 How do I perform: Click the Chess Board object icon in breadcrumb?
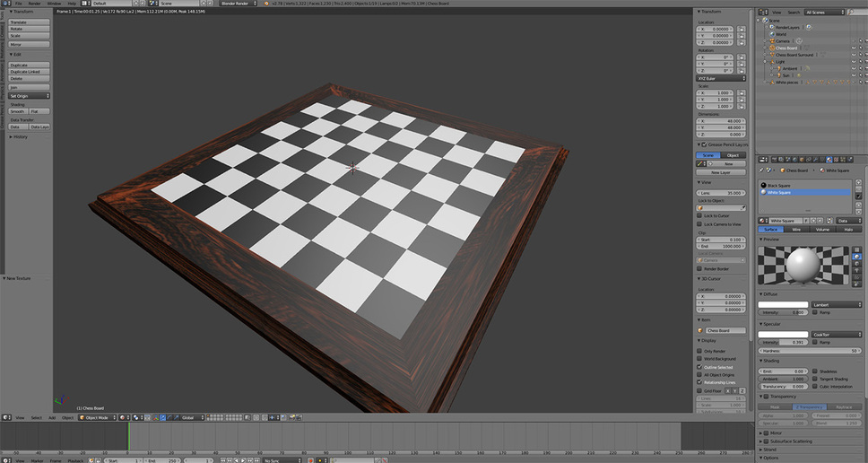point(781,170)
